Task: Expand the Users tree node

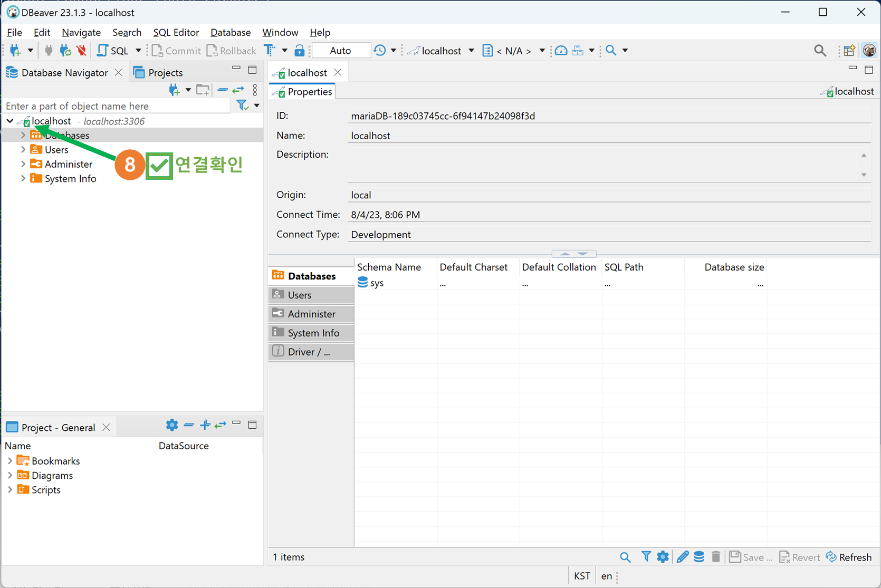Action: coord(23,149)
